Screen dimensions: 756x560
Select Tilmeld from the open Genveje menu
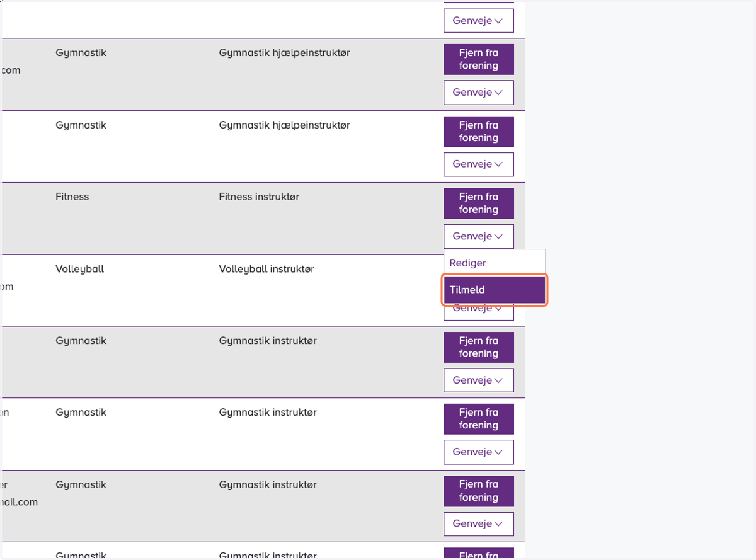coord(494,290)
